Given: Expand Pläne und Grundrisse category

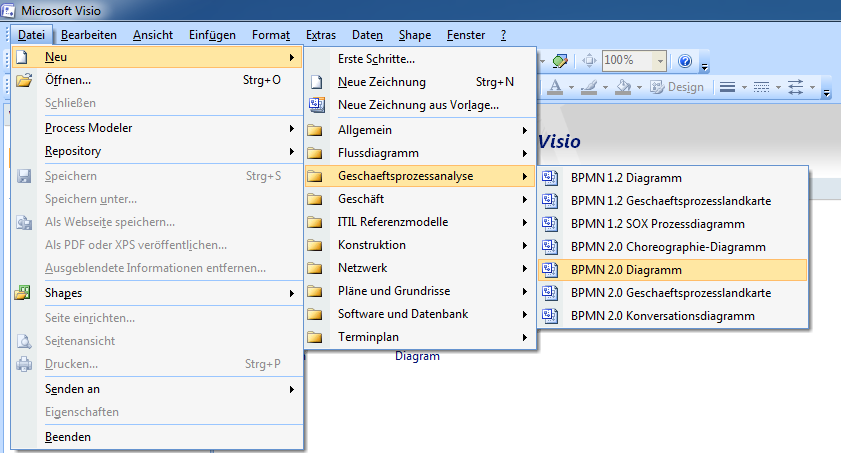Looking at the screenshot, I should 420,291.
